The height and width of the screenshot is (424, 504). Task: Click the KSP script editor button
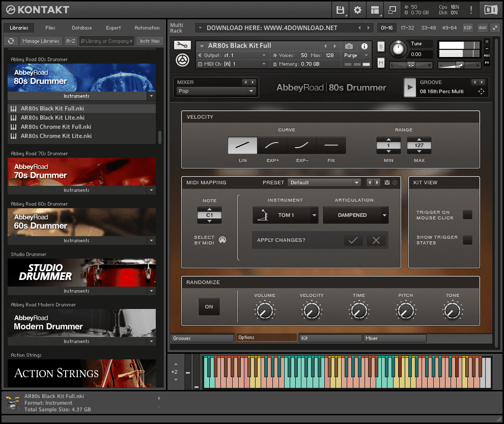[x=468, y=27]
